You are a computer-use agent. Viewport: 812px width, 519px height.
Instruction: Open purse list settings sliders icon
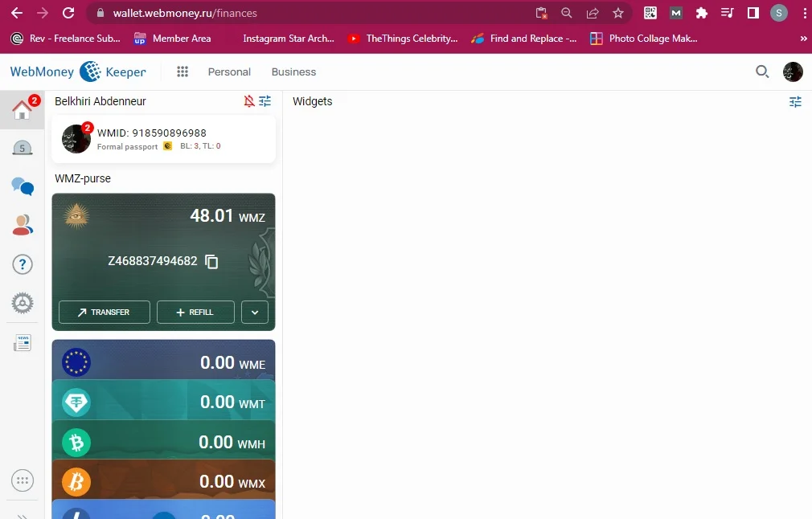(x=265, y=101)
